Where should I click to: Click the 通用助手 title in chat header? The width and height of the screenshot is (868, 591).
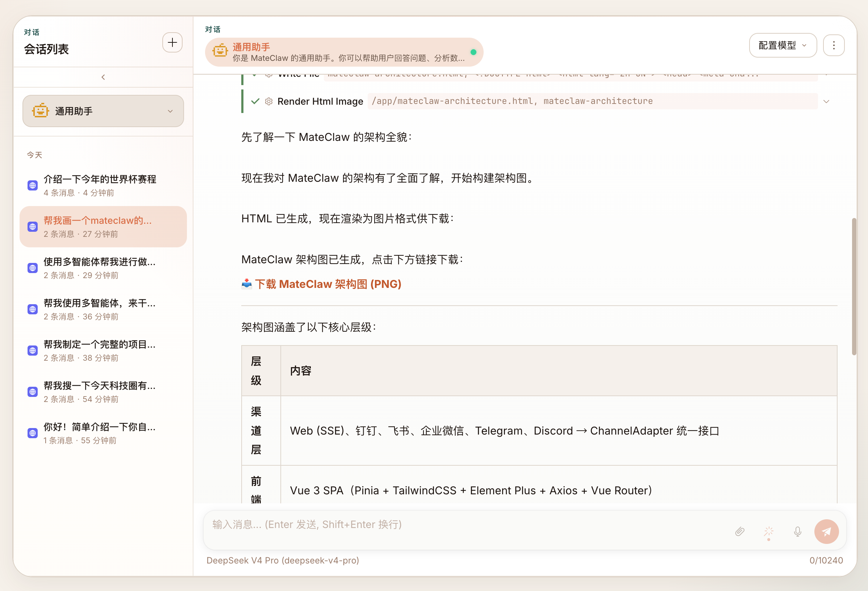pos(251,47)
